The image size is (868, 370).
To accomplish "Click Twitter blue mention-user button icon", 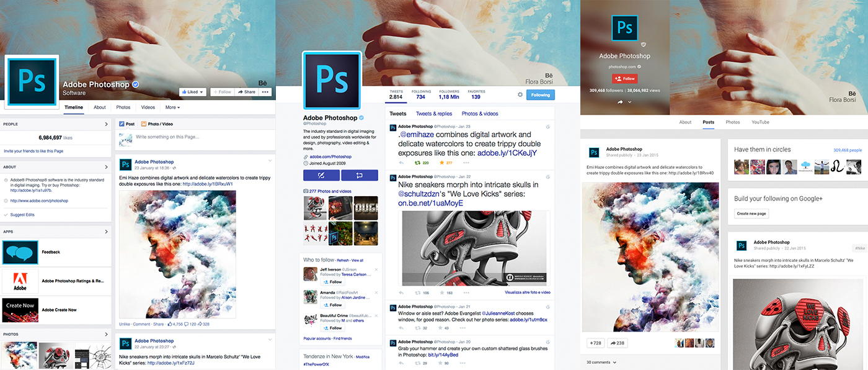I will pos(321,175).
